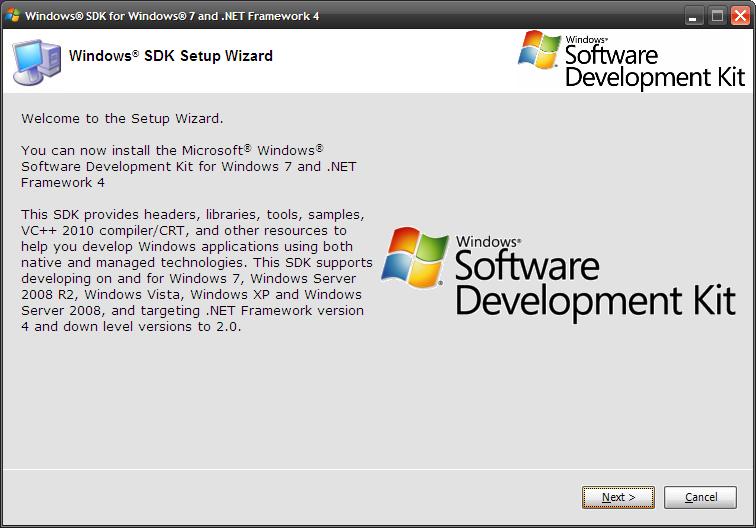Click the computer icon beside Setup Wizard heading
Image resolution: width=756 pixels, height=528 pixels.
pos(37,62)
